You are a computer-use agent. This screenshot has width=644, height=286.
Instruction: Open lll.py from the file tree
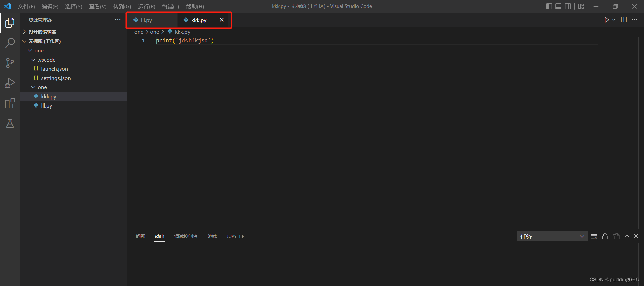[x=74, y=105]
